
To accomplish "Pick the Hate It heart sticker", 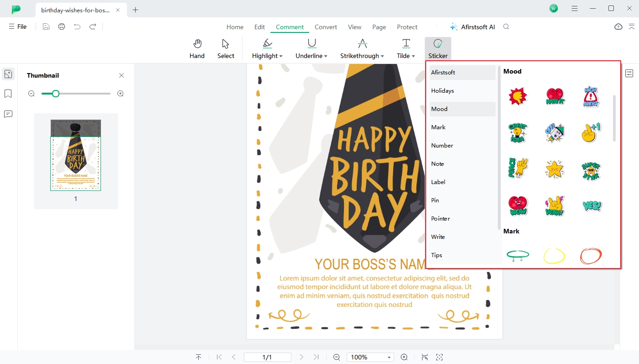I will [555, 96].
